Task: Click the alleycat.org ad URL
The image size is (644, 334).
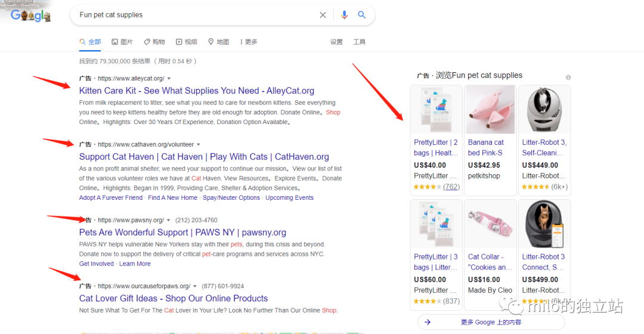Action: coord(131,79)
